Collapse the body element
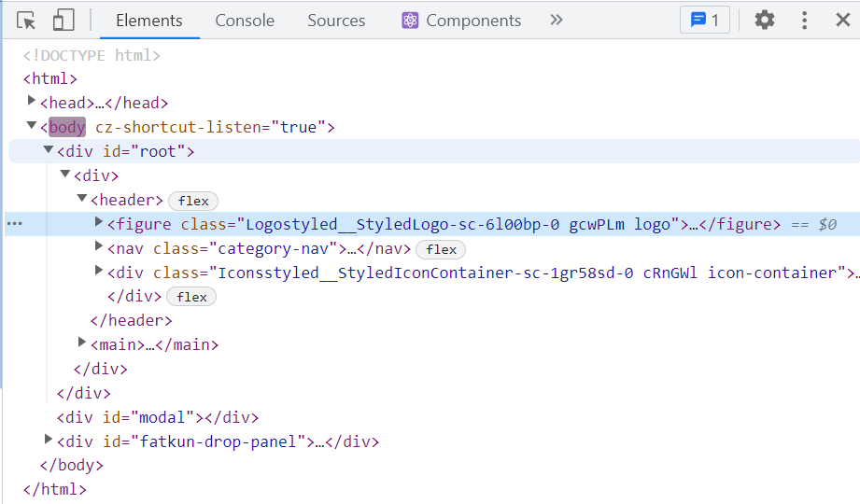This screenshot has width=860, height=504. coord(31,126)
